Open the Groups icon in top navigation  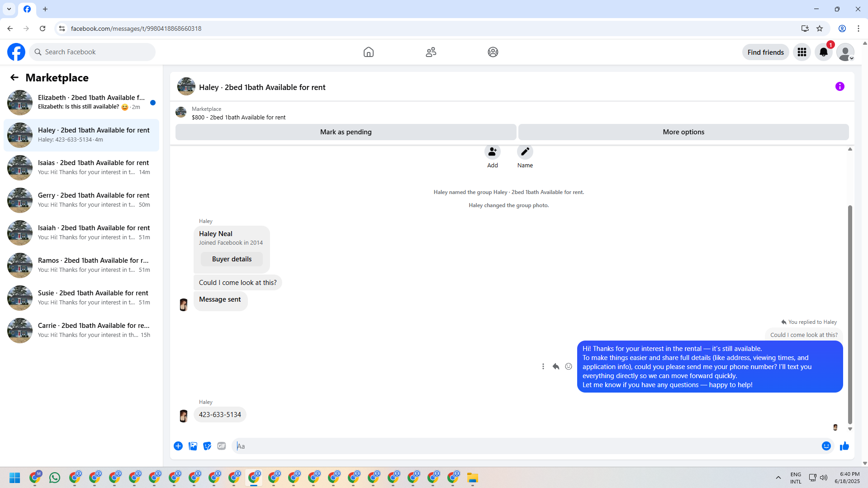click(493, 52)
